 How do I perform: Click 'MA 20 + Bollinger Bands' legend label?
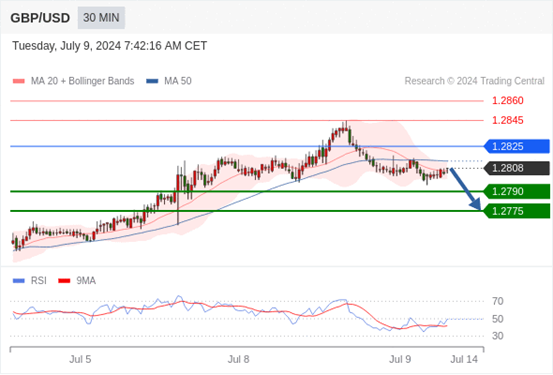[83, 81]
